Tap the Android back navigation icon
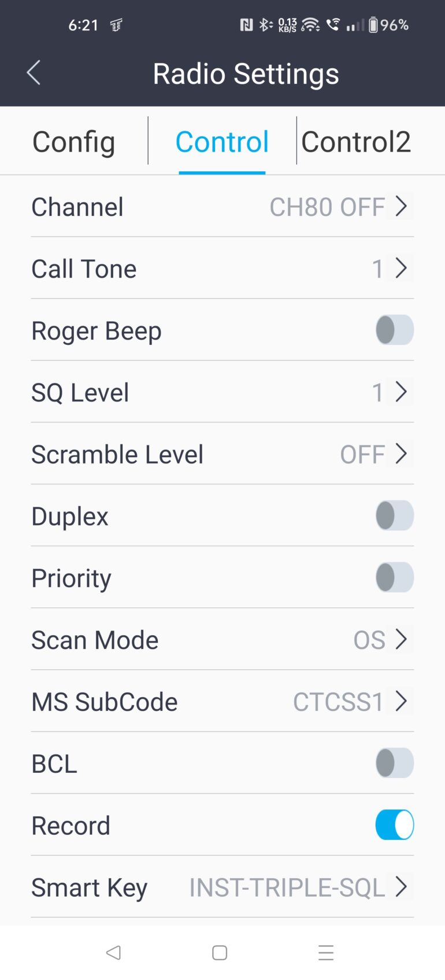 [x=113, y=952]
